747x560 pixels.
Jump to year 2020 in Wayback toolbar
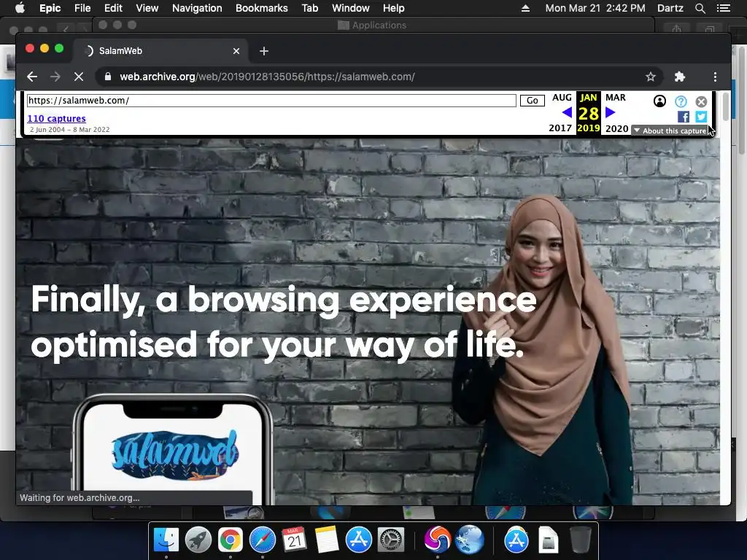[617, 128]
